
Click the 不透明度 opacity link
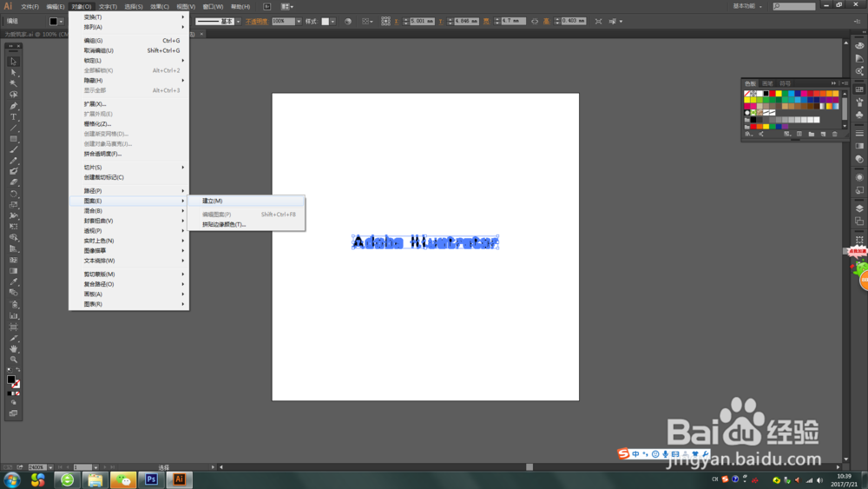point(256,22)
